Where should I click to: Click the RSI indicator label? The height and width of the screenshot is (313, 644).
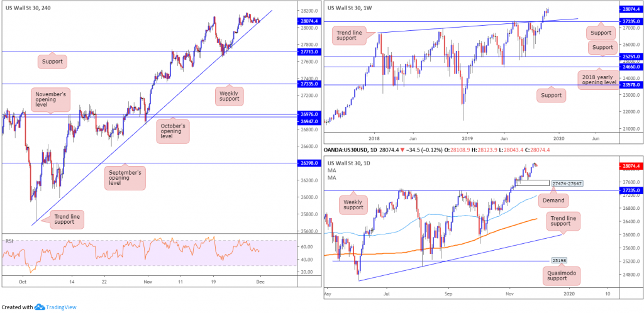tap(9, 241)
